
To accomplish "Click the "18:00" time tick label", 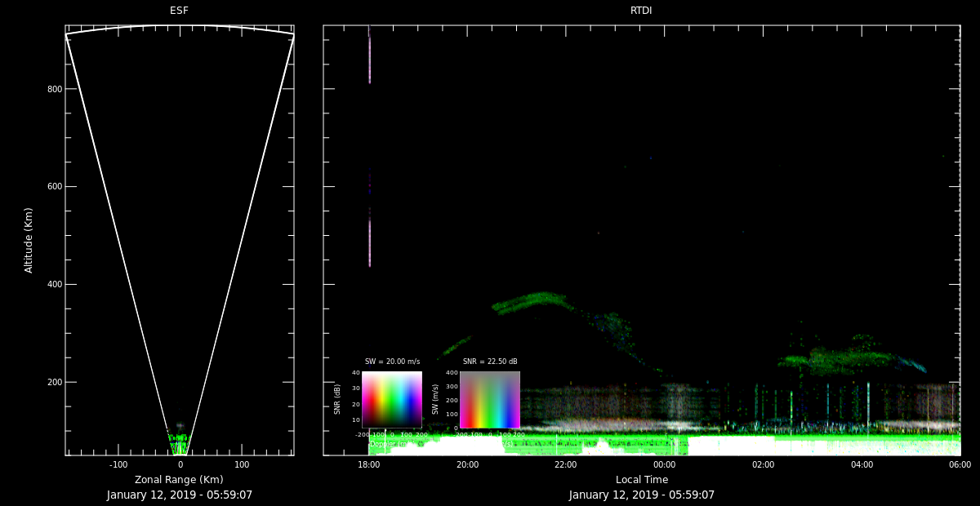I will (x=369, y=465).
